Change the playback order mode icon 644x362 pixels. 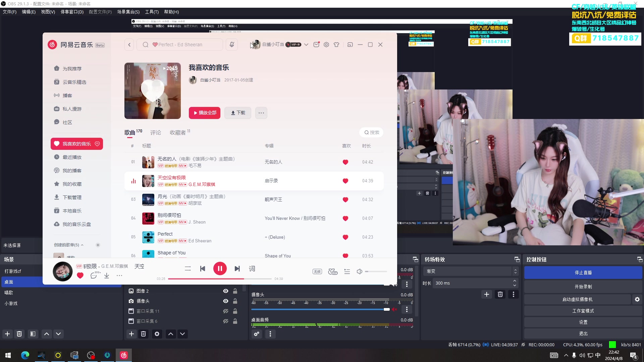188,268
